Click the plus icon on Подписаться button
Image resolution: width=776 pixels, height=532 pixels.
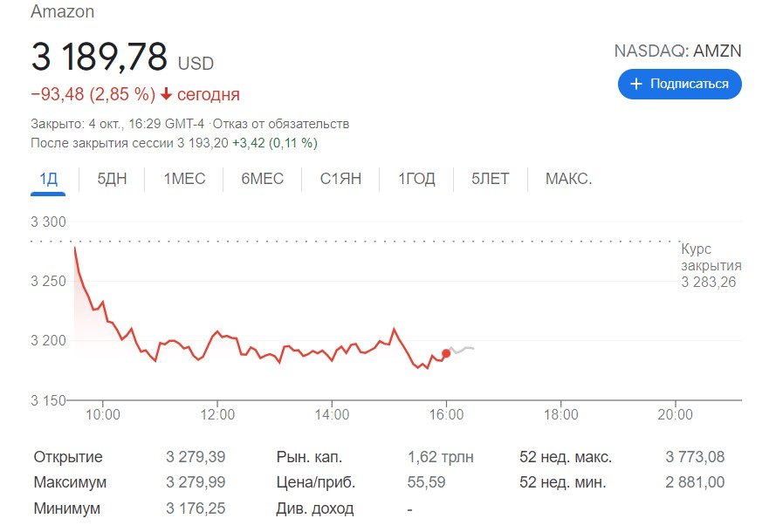click(635, 84)
